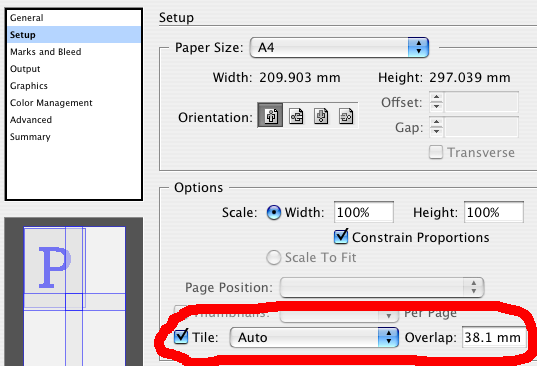
Task: Toggle the Transverse checkbox
Action: pyautogui.click(x=436, y=152)
